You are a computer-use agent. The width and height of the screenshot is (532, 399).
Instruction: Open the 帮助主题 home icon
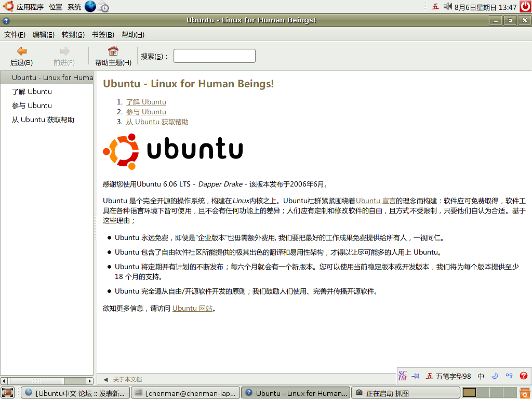point(113,51)
